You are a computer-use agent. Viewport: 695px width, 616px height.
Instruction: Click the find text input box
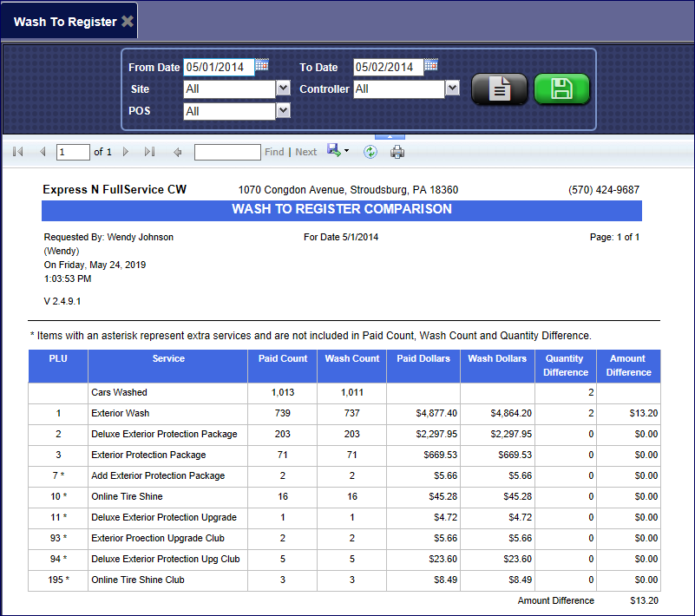click(227, 152)
